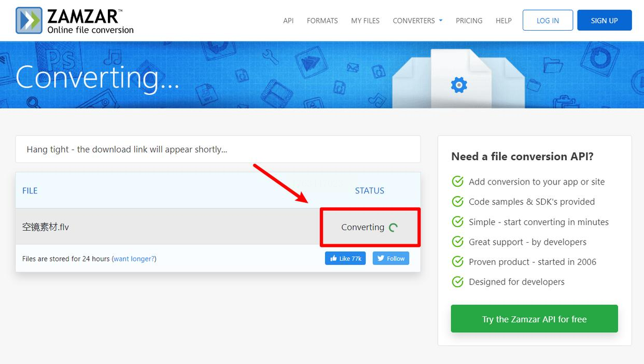The height and width of the screenshot is (364, 644).
Task: Click 'Proven product - started in 2006' text
Action: (x=533, y=262)
